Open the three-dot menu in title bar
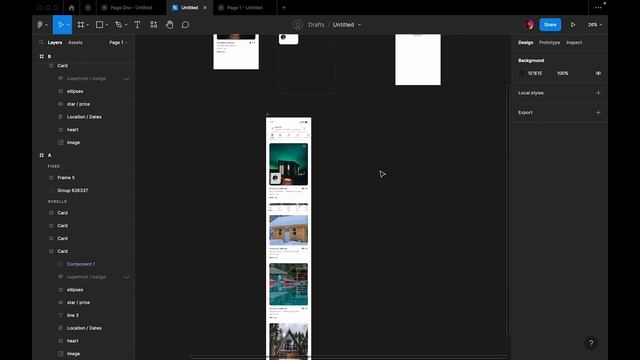 [598, 7]
